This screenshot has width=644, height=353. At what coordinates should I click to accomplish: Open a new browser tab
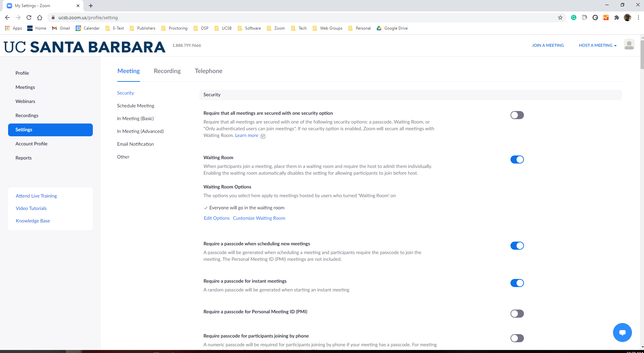tap(91, 6)
